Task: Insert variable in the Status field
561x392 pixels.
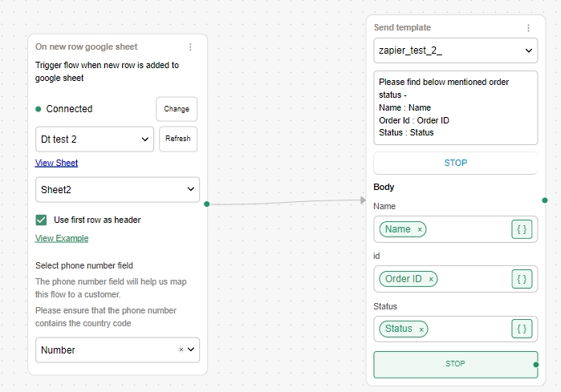Action: (522, 329)
